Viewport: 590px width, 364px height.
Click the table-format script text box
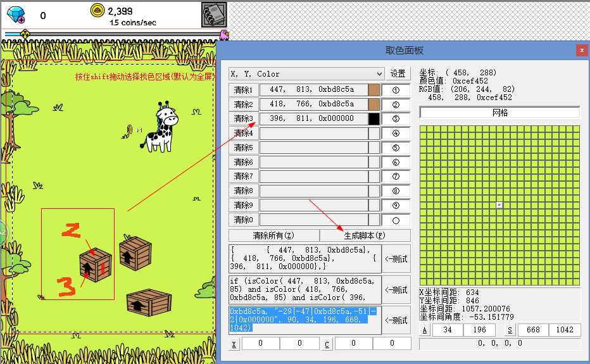click(305, 259)
